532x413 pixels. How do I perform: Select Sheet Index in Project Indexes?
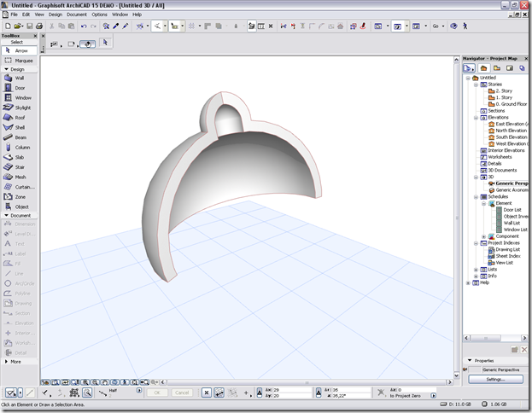point(508,256)
